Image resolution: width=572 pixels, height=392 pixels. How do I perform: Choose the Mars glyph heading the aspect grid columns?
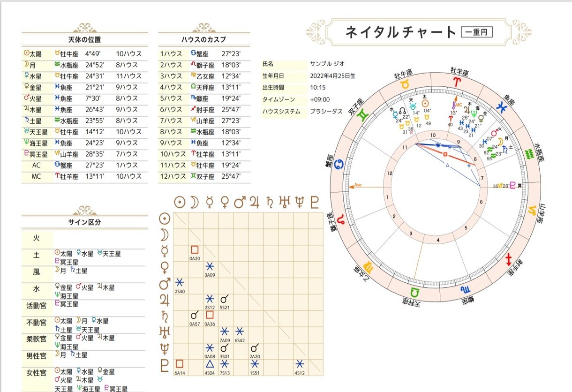tap(240, 202)
